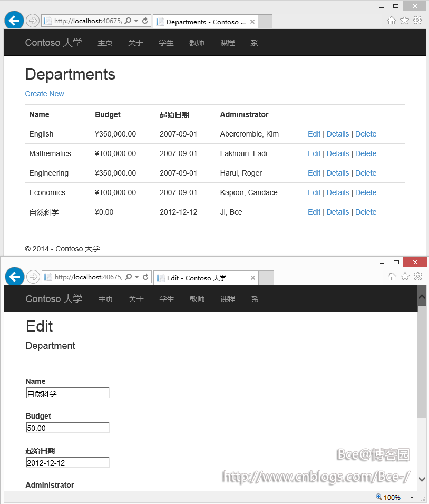This screenshot has width=429, height=504.
Task: Open 教师 menu in Departments window
Action: click(x=197, y=43)
